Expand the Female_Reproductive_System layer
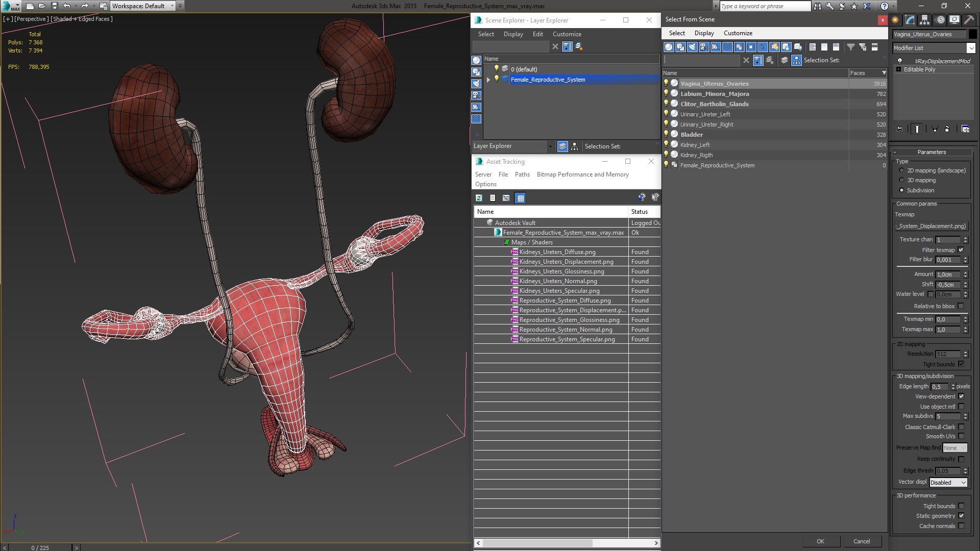The height and width of the screenshot is (551, 980). coord(488,80)
